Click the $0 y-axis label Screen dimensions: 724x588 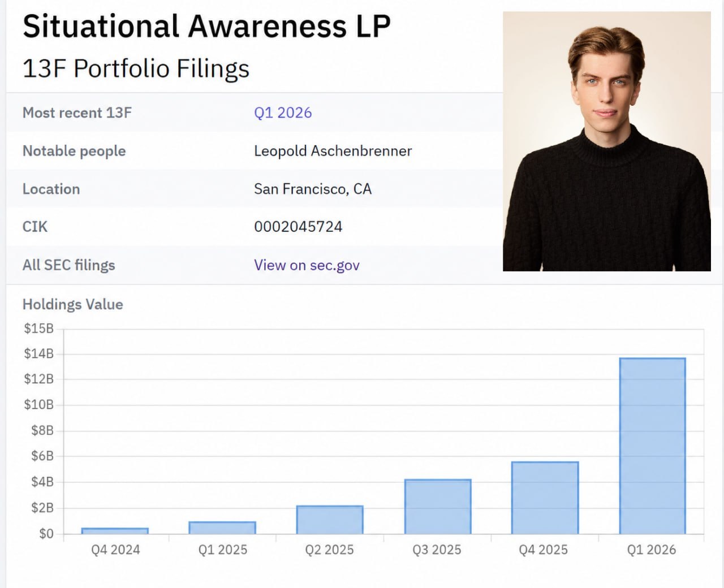(x=46, y=534)
